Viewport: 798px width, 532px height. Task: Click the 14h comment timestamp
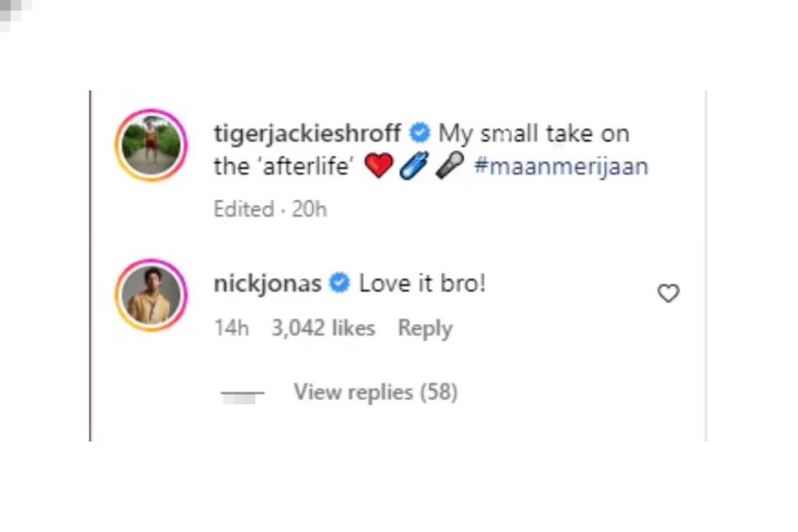231,328
